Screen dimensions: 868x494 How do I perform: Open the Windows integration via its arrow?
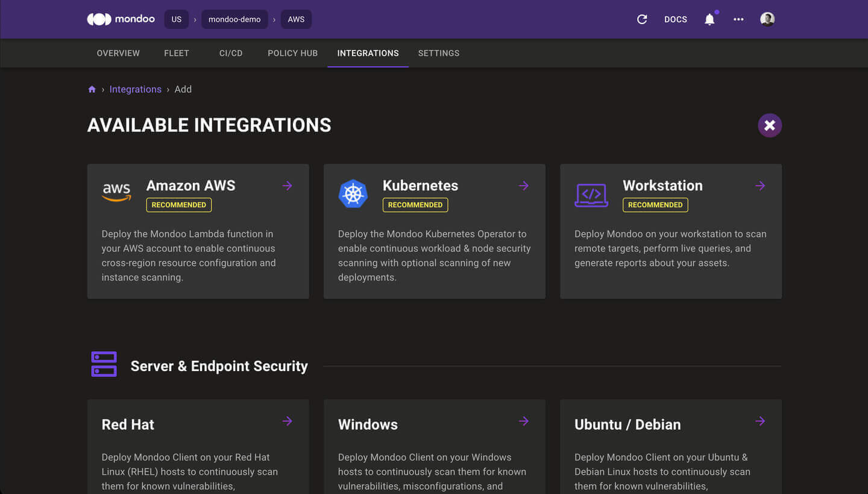tap(524, 421)
